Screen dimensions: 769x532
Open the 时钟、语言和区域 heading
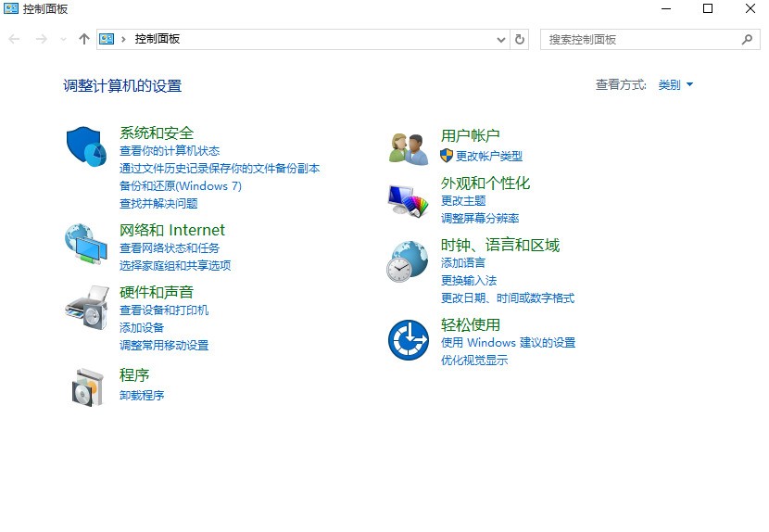[x=499, y=245]
